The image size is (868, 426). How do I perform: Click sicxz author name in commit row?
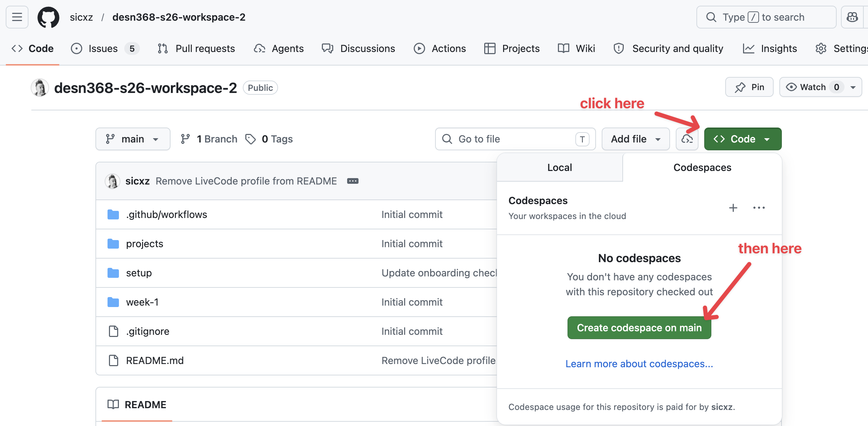click(x=137, y=181)
